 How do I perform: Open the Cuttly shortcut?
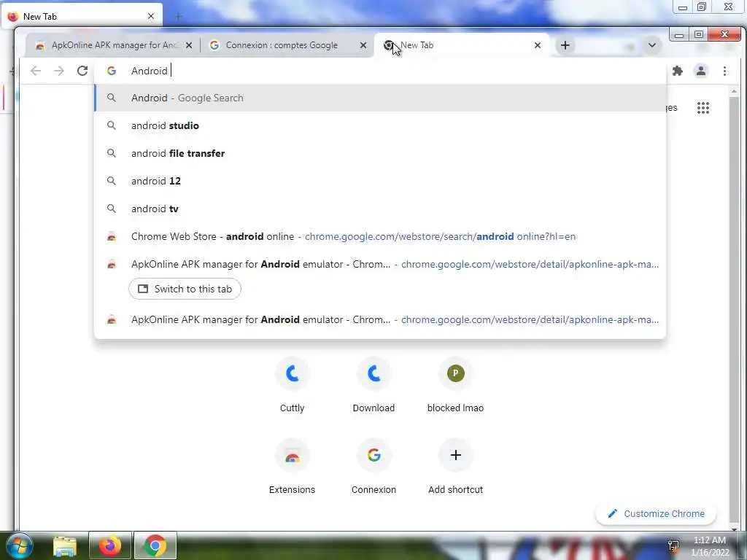click(x=292, y=386)
